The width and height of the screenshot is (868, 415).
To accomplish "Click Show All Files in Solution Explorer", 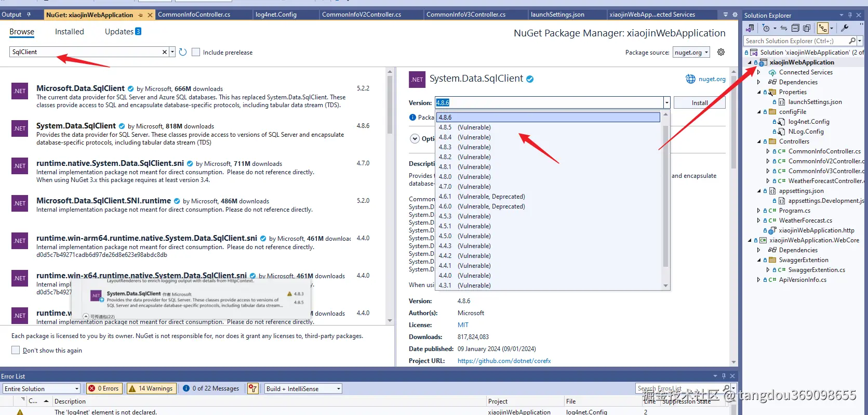I will (807, 28).
